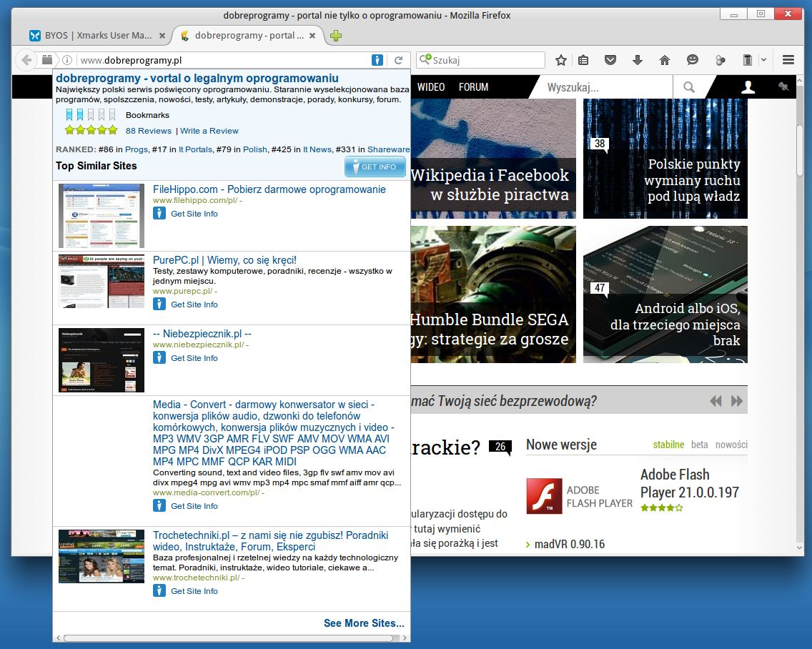Open FileHippo.com similar site link
812x649 pixels.
[x=269, y=189]
